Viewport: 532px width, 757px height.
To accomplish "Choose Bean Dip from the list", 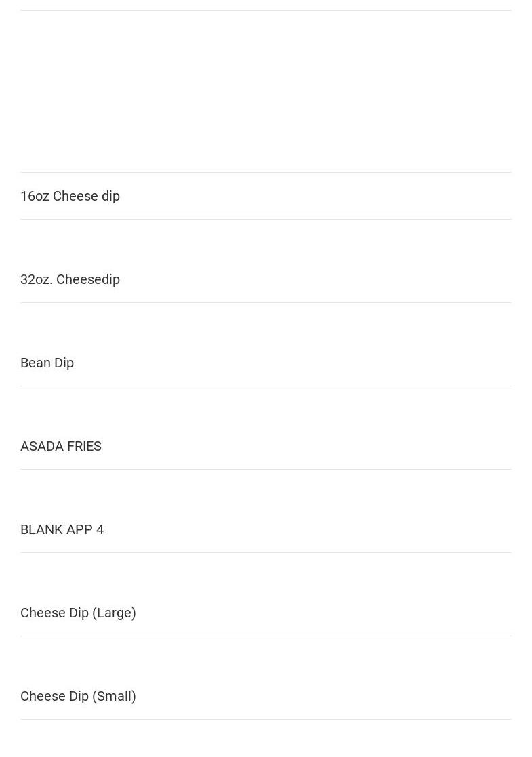I will [47, 363].
